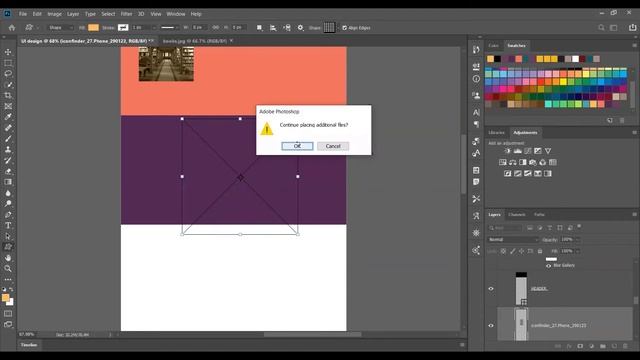Toggle Blur Gallery filter visibility
640x360 pixels.
549,266
